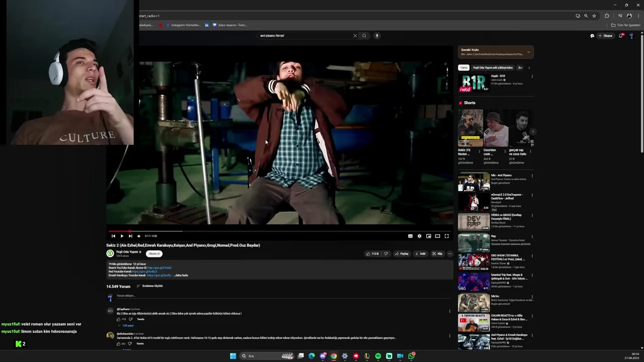Open options for EBO SHOW İSTANBUL video
644x362 pixels.
coord(532,256)
